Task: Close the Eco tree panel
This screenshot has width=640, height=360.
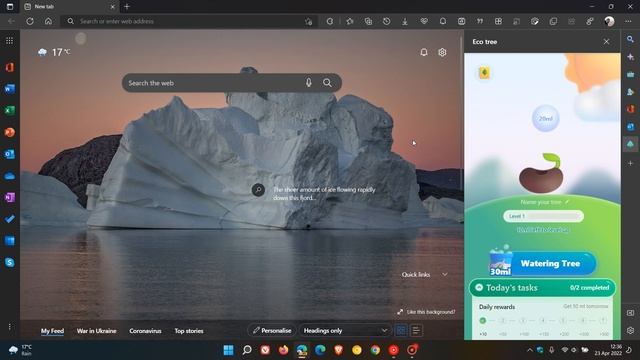Action: 607,42
